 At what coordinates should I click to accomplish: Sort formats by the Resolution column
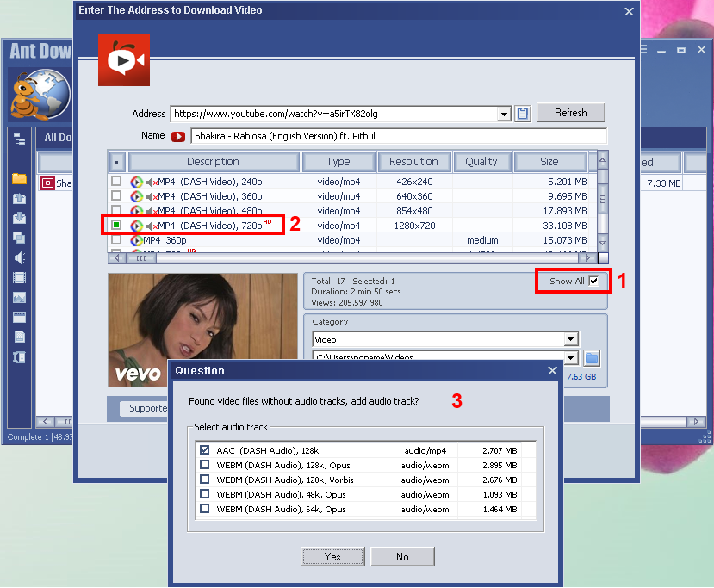point(414,162)
